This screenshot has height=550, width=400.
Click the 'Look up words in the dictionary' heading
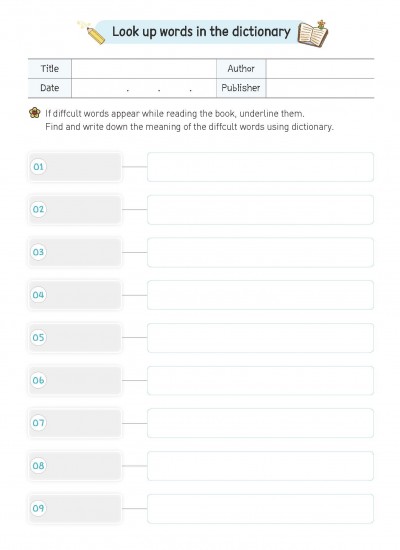pyautogui.click(x=201, y=32)
